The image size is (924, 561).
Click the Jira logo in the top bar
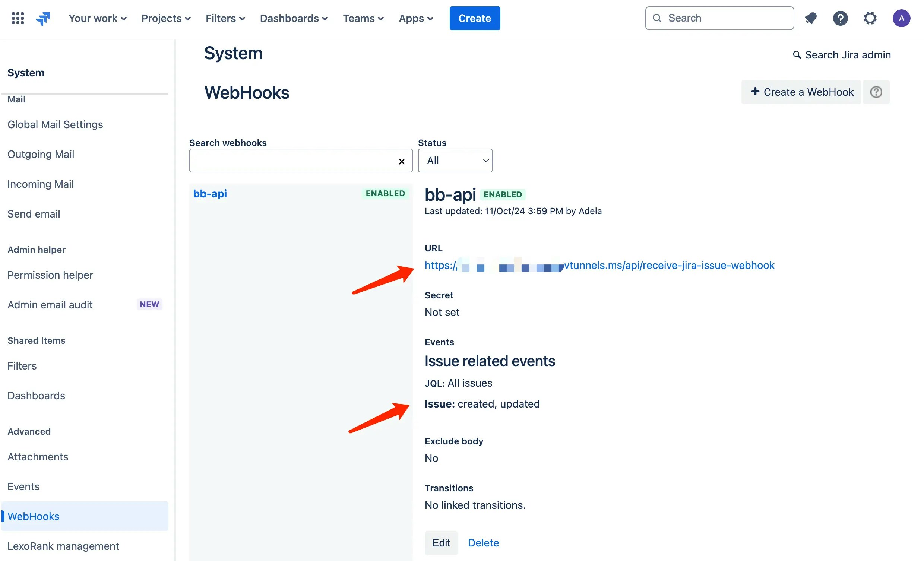(43, 18)
